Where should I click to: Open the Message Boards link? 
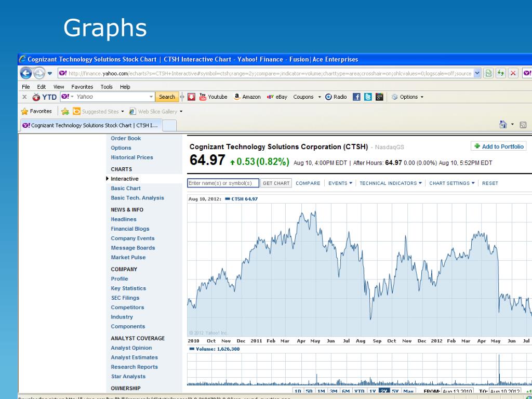[x=132, y=248]
